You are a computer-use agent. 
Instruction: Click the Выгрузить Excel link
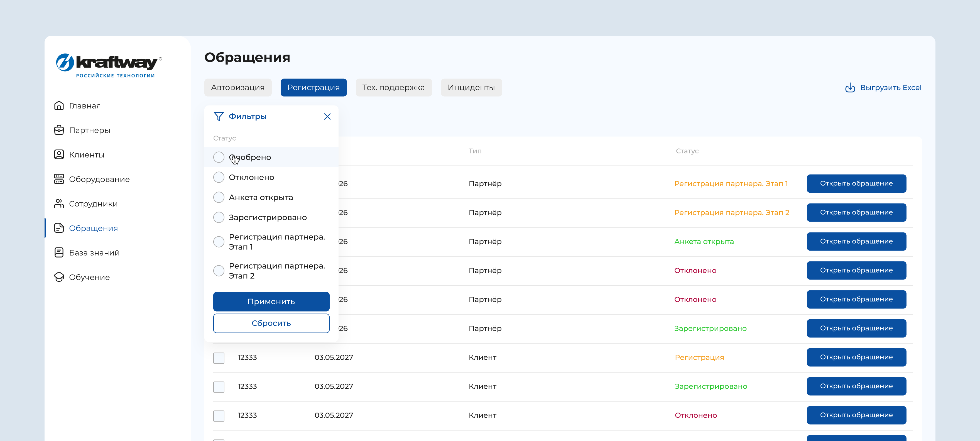pyautogui.click(x=891, y=87)
